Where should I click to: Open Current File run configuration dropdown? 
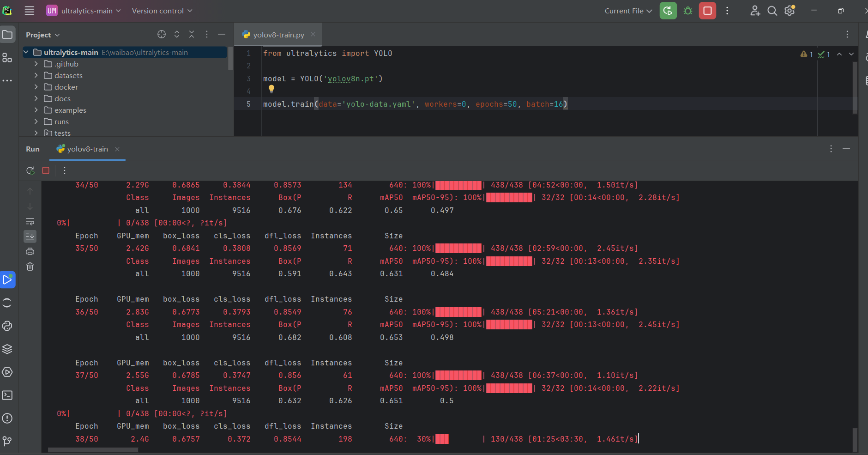pyautogui.click(x=628, y=11)
